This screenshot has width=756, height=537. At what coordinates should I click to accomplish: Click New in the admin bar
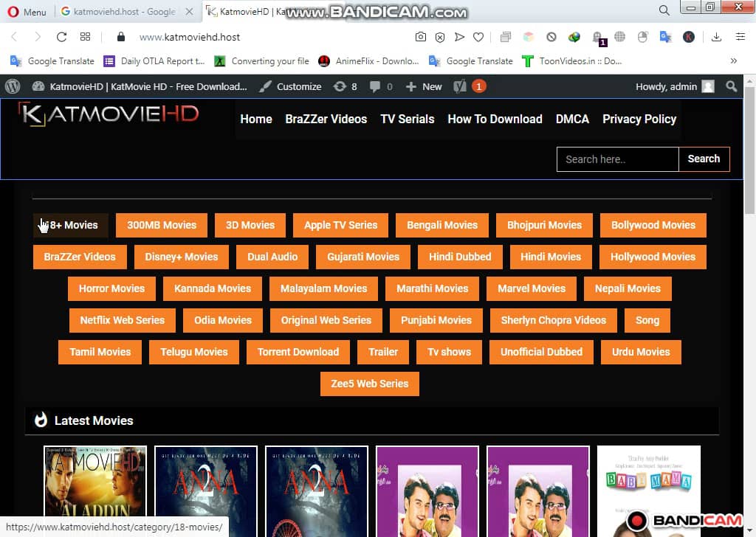[x=424, y=87]
